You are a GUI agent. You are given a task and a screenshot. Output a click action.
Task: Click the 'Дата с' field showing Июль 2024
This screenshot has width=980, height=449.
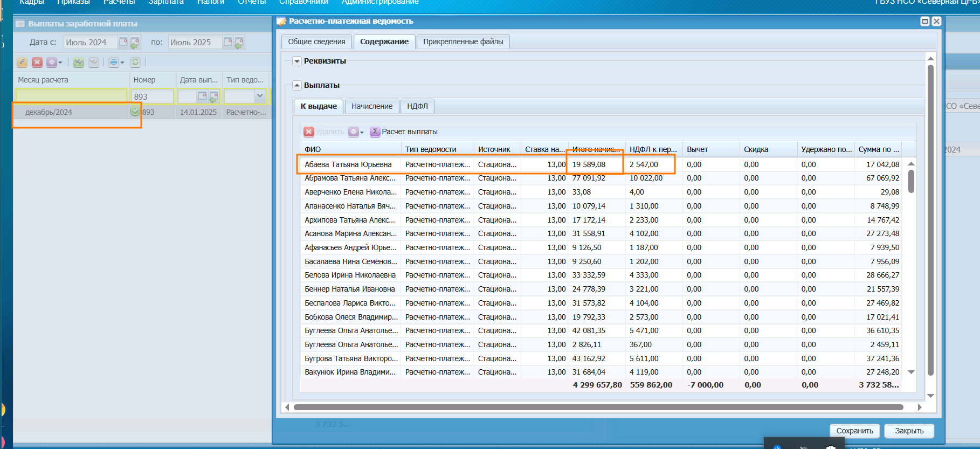90,42
